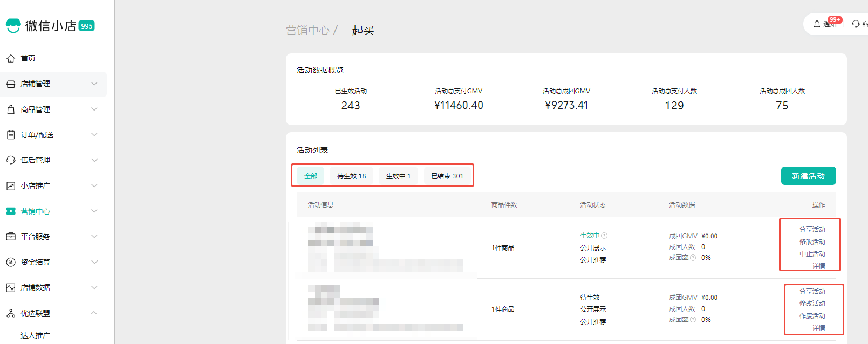Expand the 平台服务 menu chevron
Image resolution: width=868 pixels, height=344 pixels.
pos(94,237)
